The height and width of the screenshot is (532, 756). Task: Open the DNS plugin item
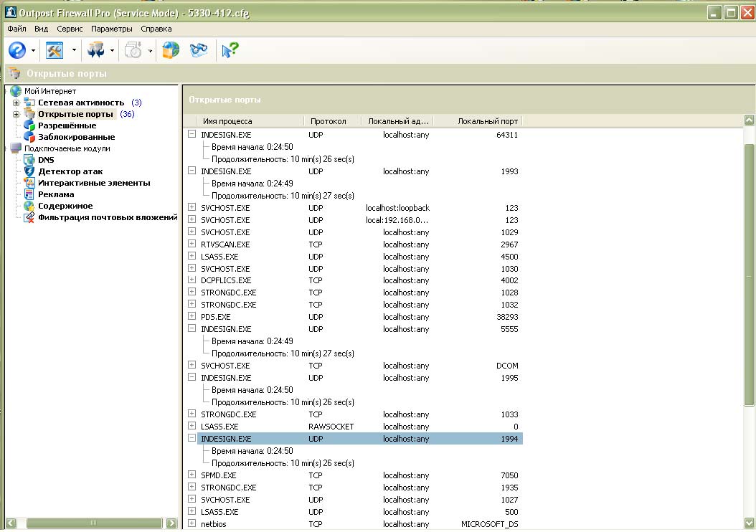click(x=46, y=160)
